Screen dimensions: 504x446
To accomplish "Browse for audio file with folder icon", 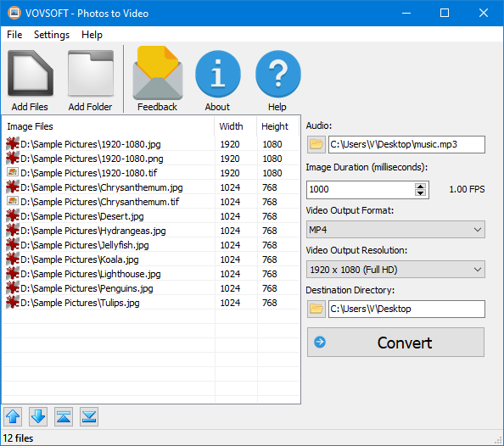I will (x=316, y=144).
